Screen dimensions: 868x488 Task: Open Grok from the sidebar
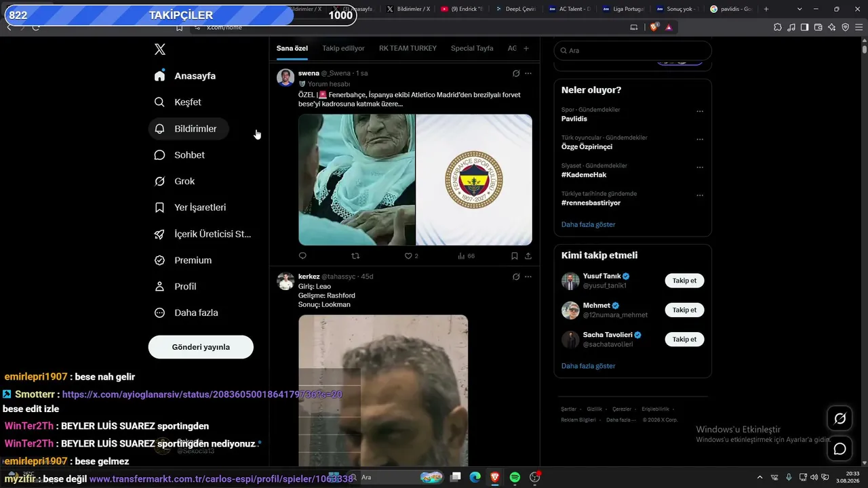pyautogui.click(x=174, y=182)
